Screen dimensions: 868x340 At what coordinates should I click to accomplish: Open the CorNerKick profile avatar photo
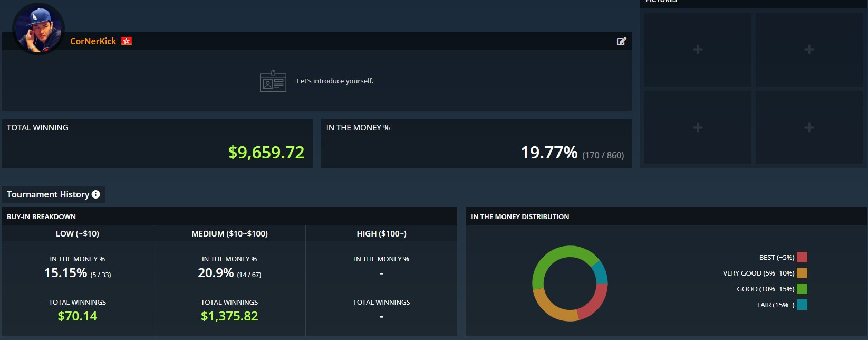click(x=38, y=29)
